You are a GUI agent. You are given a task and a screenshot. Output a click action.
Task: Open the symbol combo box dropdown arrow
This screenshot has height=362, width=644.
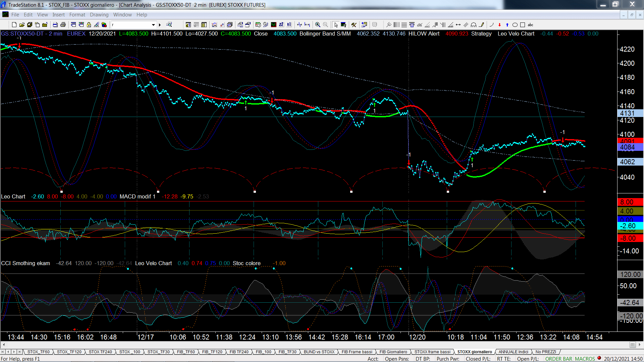click(x=153, y=25)
